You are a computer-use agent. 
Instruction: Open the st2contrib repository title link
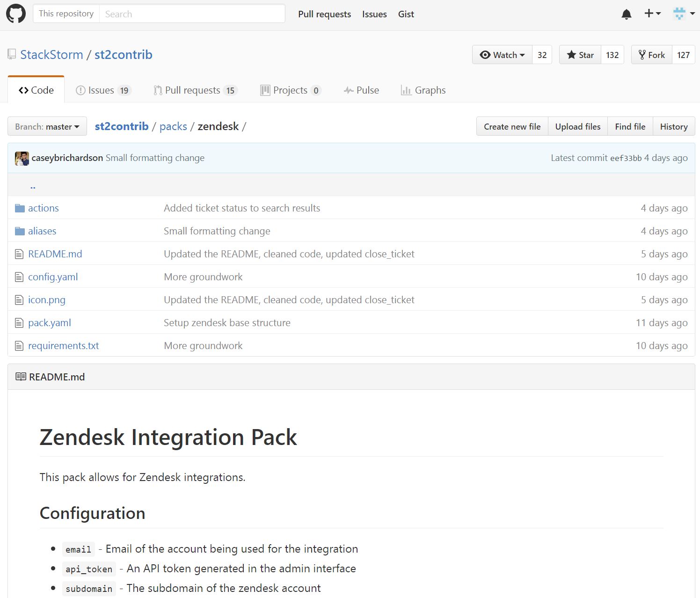[x=124, y=55]
